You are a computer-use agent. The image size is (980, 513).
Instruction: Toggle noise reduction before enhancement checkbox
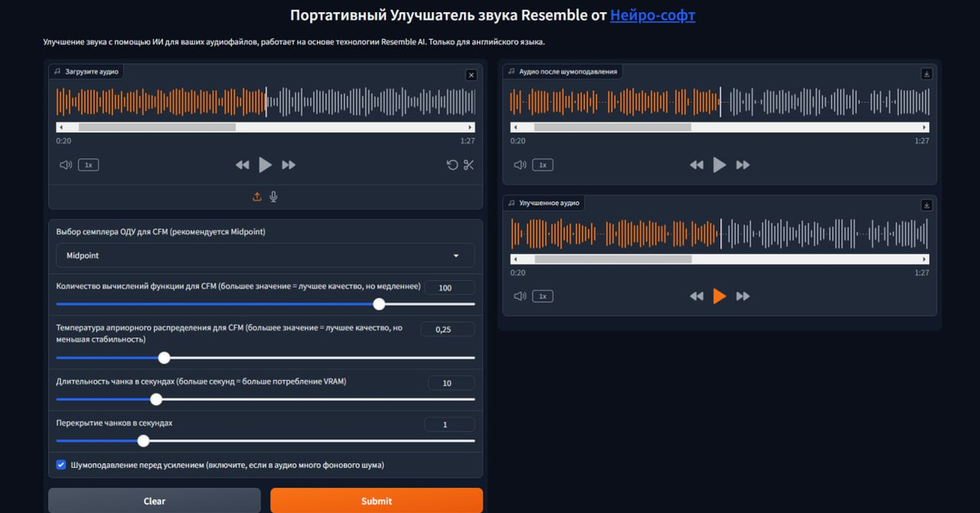coord(61,465)
